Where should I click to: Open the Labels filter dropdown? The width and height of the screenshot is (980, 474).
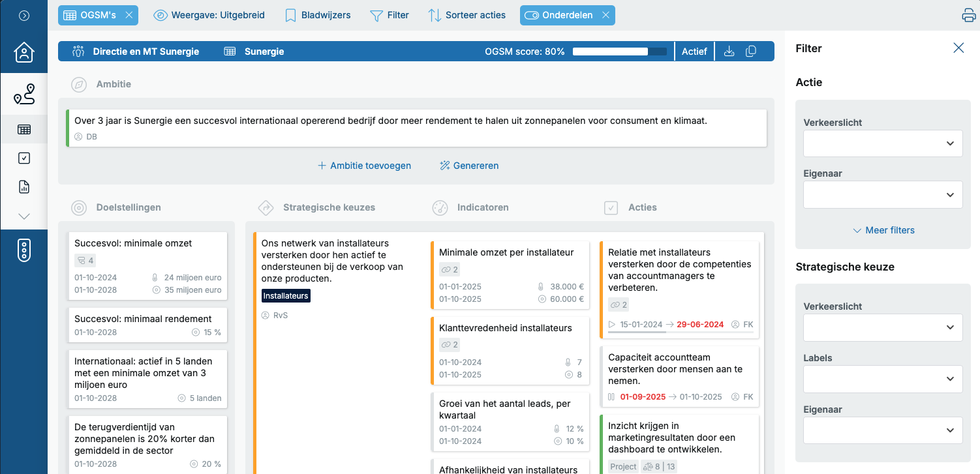point(883,379)
